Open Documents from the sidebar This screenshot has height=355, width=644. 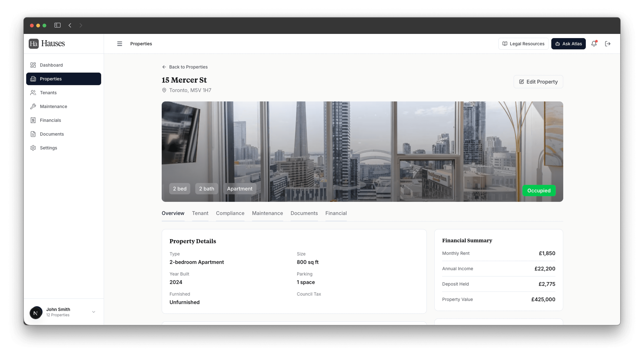(51, 134)
